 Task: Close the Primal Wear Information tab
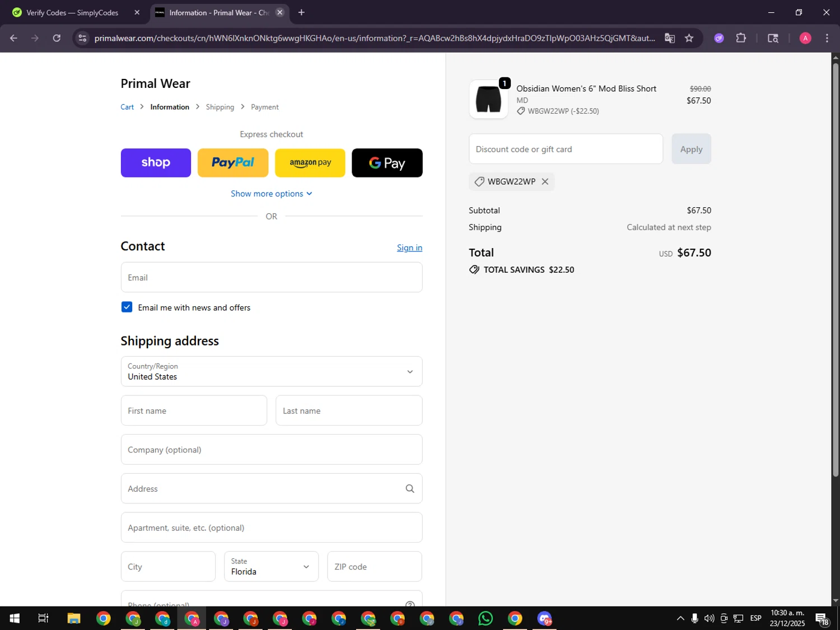pyautogui.click(x=280, y=12)
